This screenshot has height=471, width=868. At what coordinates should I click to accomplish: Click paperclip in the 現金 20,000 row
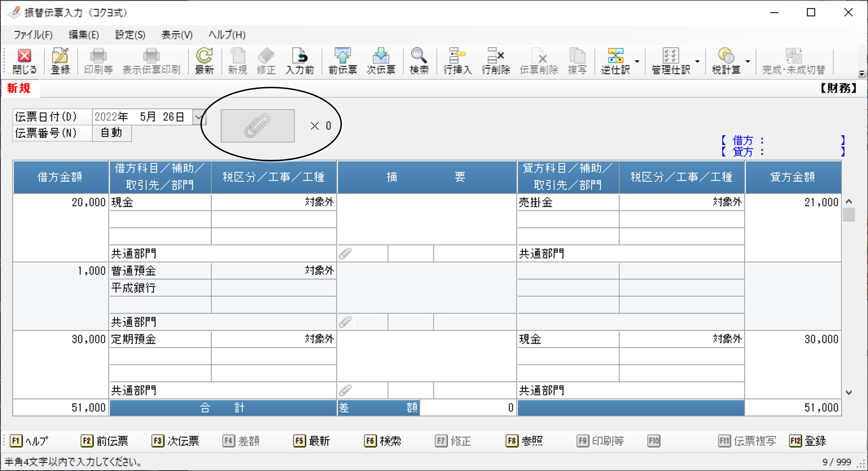(345, 253)
